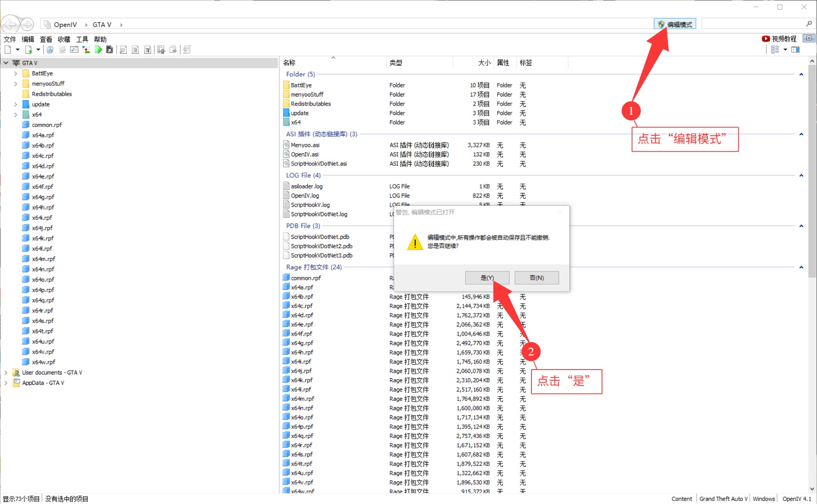Click the back navigation arrow
This screenshot has width=817, height=504.
(x=11, y=24)
